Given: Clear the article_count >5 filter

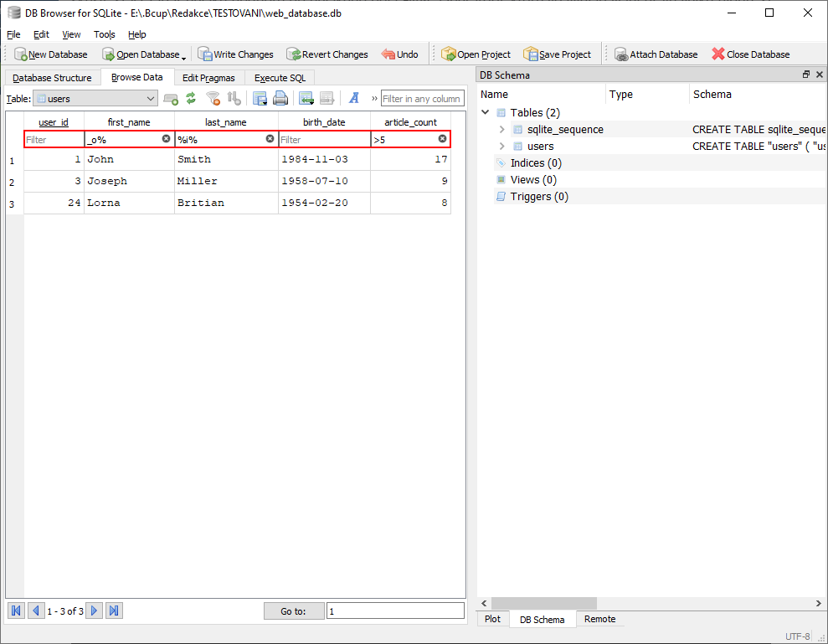Looking at the screenshot, I should (x=442, y=139).
